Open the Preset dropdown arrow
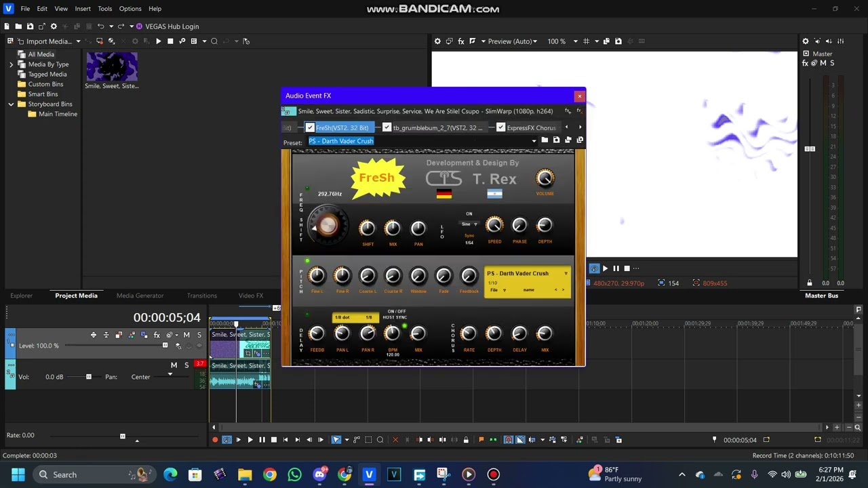This screenshot has height=488, width=868. tap(534, 141)
